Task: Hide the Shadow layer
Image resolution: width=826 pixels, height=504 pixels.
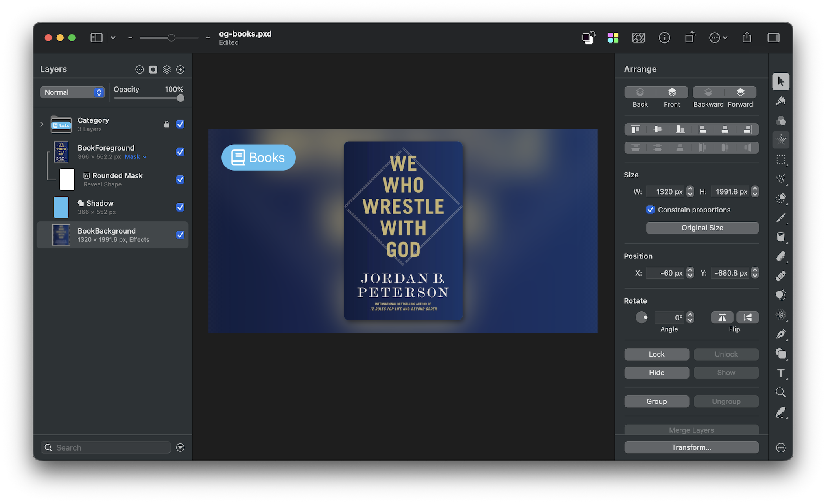Action: (180, 207)
